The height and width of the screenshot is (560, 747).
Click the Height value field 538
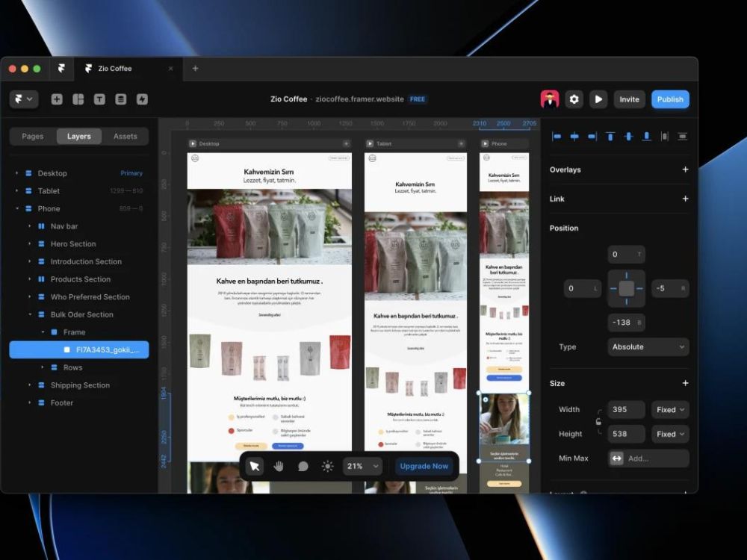click(x=626, y=434)
